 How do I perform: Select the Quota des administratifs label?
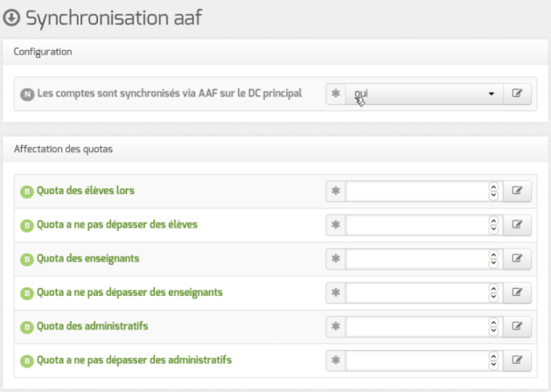(93, 326)
